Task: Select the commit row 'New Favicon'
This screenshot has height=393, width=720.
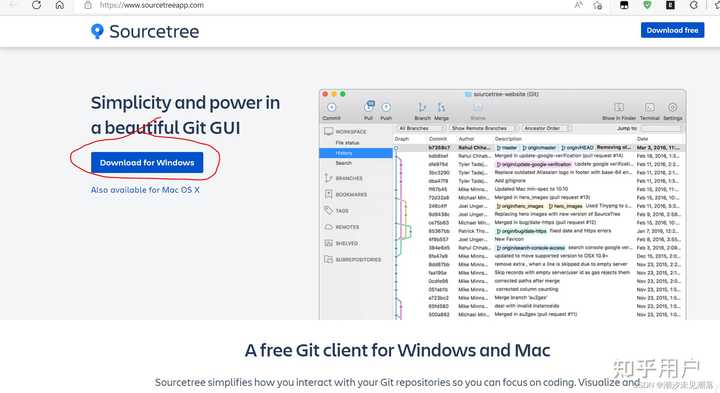Action: (540, 239)
